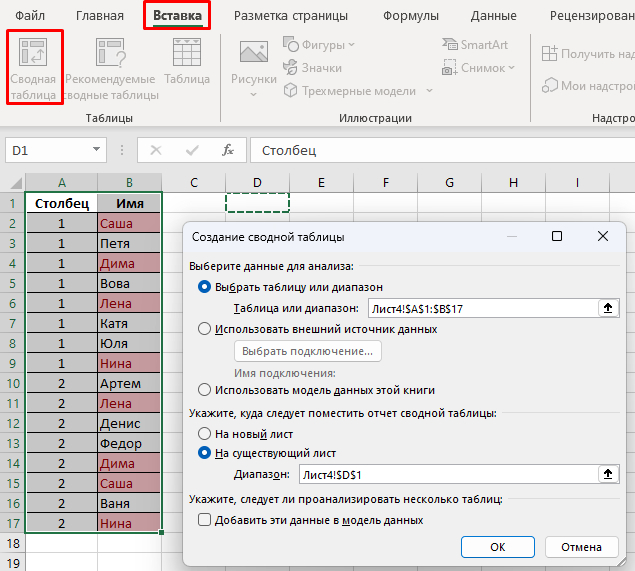Collapse the Таблица или диапазон range selector

point(606,308)
